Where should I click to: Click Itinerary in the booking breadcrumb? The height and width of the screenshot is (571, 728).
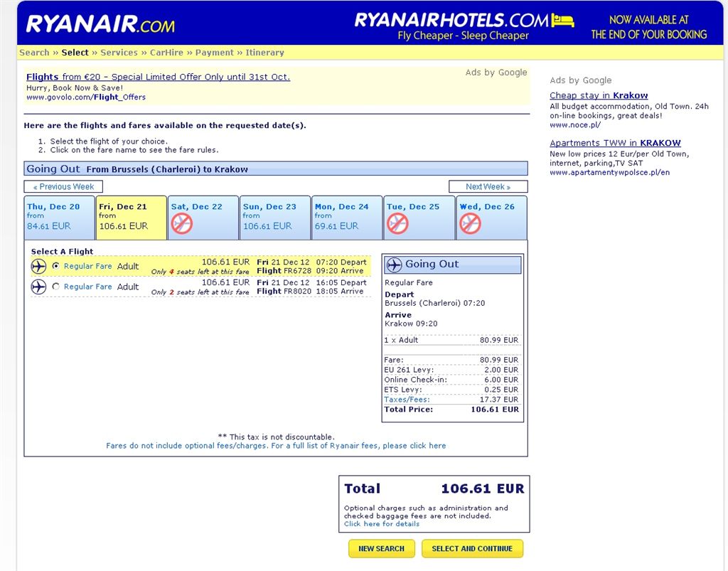click(264, 53)
